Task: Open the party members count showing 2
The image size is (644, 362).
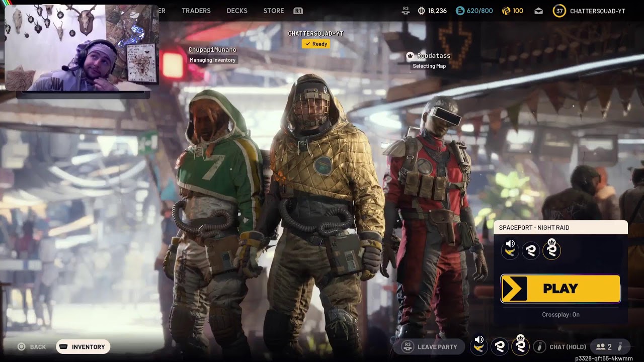Action: [x=610, y=346]
